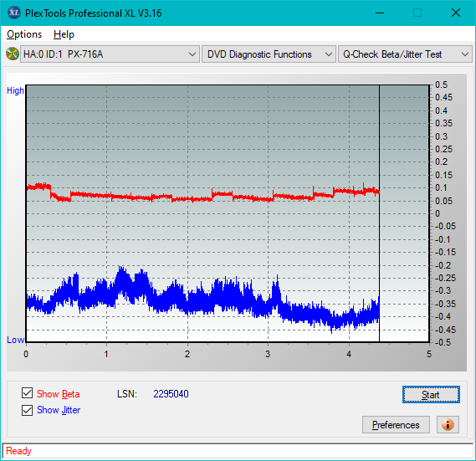
Task: Toggle the Show Jitter checkbox
Action: [27, 410]
